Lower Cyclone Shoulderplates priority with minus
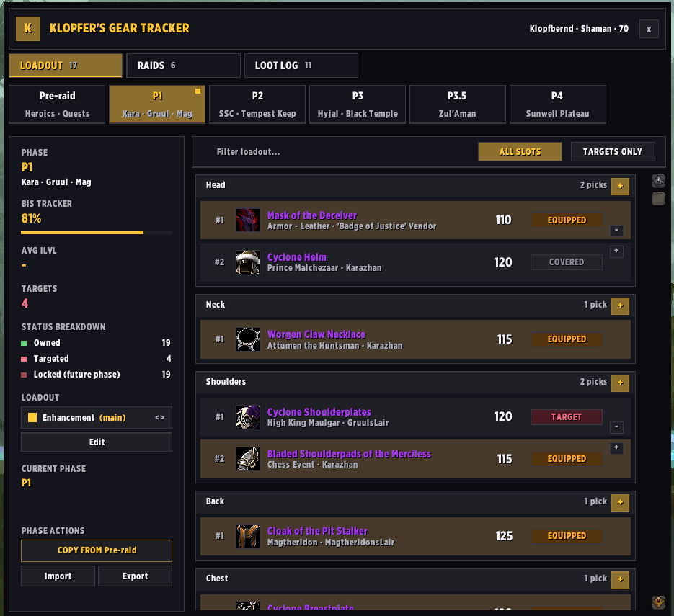The height and width of the screenshot is (616, 674). pyautogui.click(x=616, y=427)
